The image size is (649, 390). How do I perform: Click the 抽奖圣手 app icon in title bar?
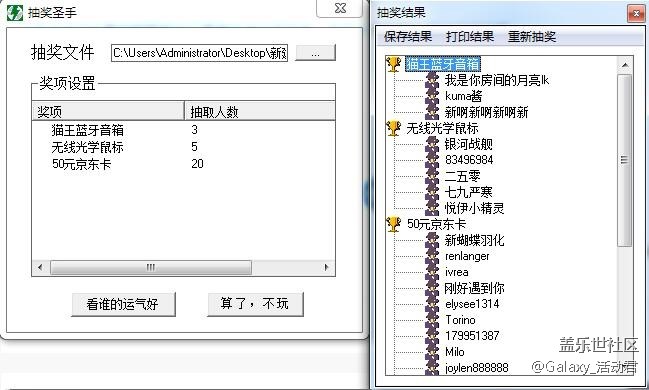pyautogui.click(x=15, y=12)
